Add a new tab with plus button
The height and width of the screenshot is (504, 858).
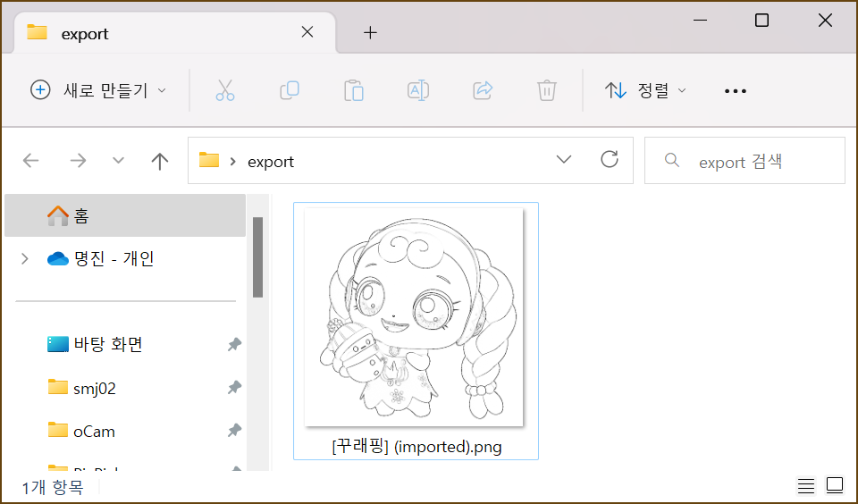[x=370, y=33]
